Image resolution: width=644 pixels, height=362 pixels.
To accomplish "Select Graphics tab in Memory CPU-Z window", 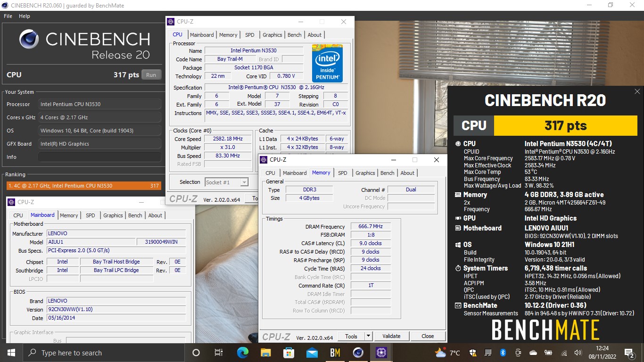I will coord(365,173).
